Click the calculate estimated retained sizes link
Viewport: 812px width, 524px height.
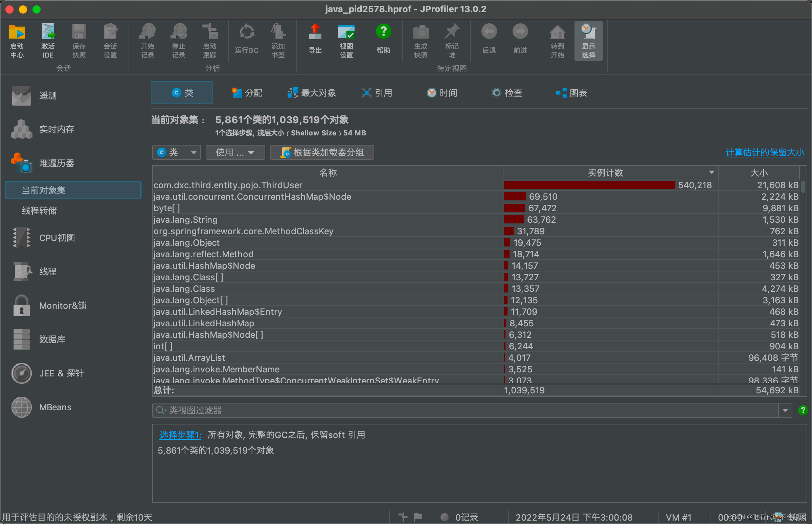point(764,152)
